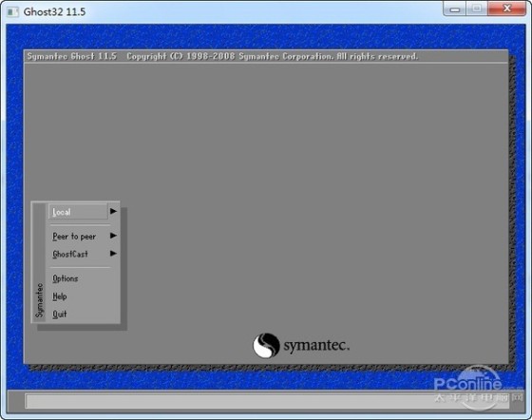Open the Local menu item
Image resolution: width=532 pixels, height=420 pixels.
pos(78,212)
